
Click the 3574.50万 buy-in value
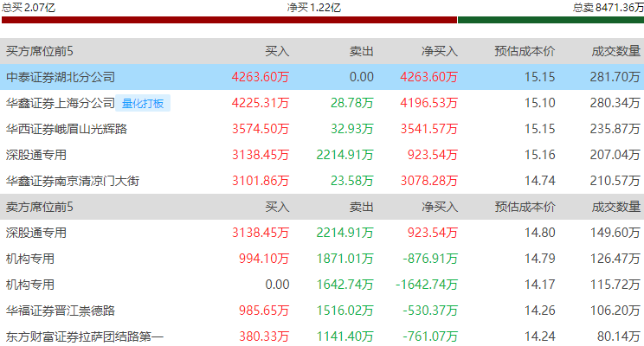(x=261, y=129)
